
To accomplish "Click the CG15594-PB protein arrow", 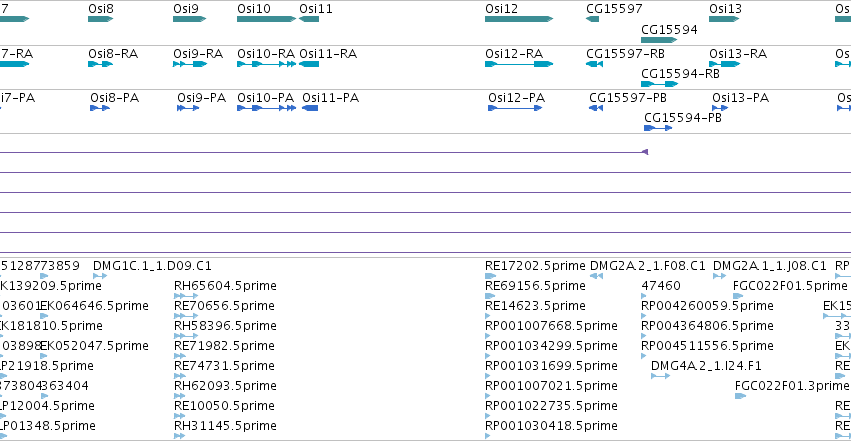I will 658,128.
